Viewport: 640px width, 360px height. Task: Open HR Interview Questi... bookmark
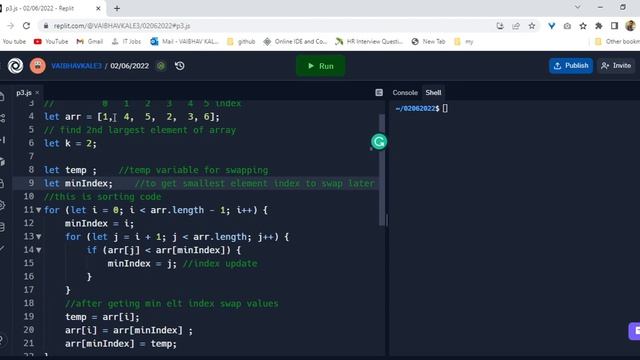click(x=369, y=42)
